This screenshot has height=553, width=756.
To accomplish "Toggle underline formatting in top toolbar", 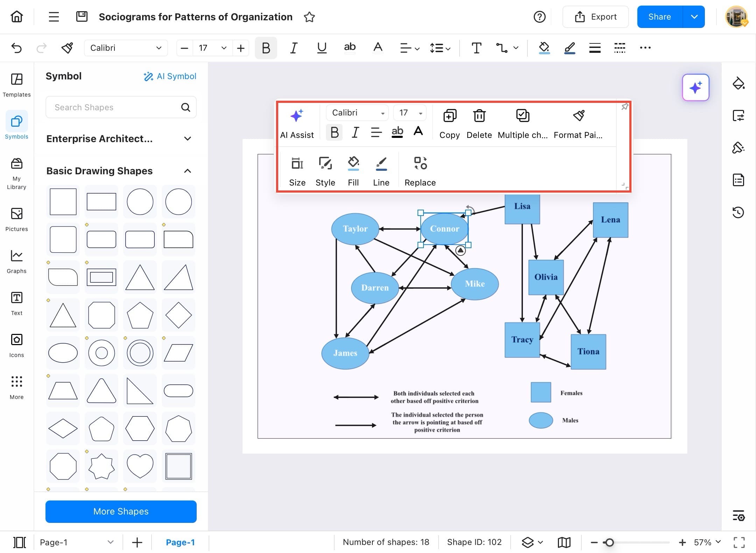I will point(321,48).
